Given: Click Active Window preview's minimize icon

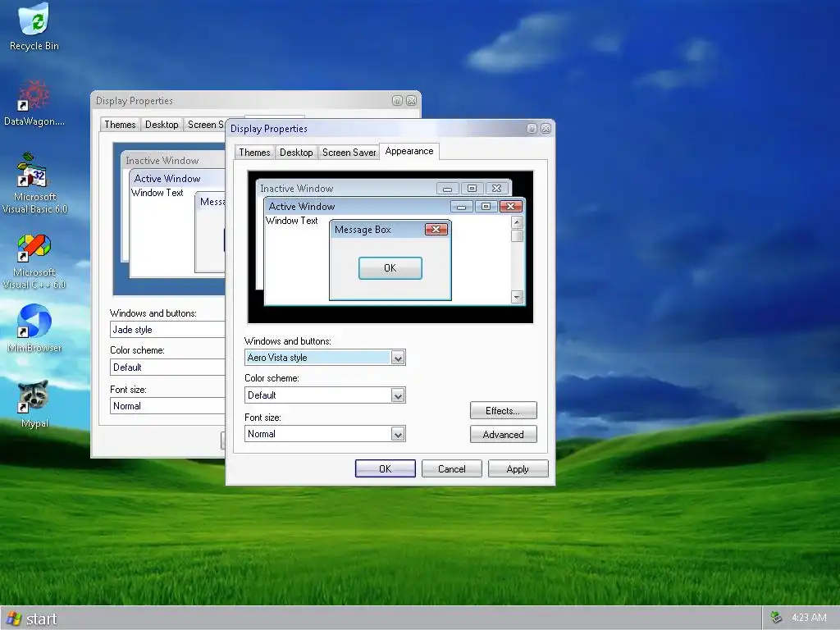Looking at the screenshot, I should pos(461,206).
